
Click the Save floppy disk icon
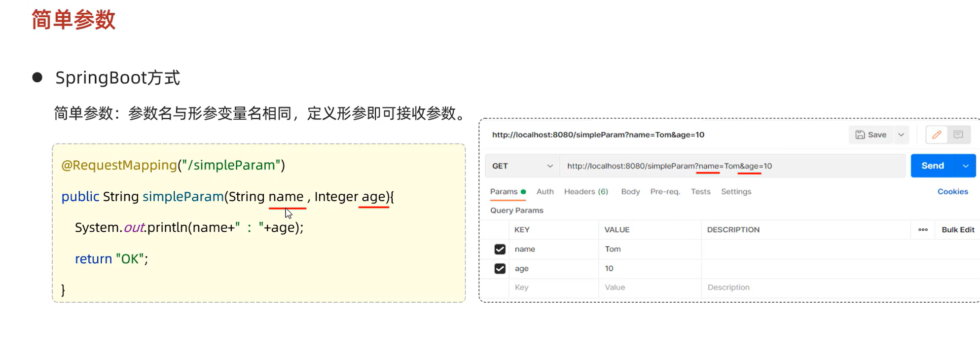(x=860, y=135)
